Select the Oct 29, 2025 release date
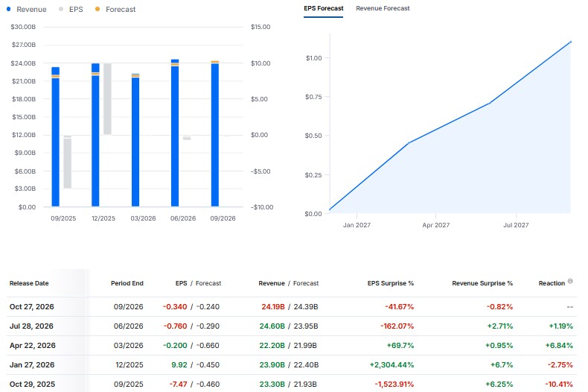The image size is (588, 392). [32, 384]
